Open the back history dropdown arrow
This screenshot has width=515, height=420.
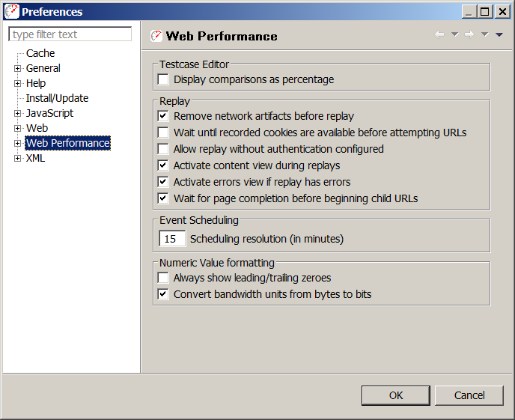(454, 34)
